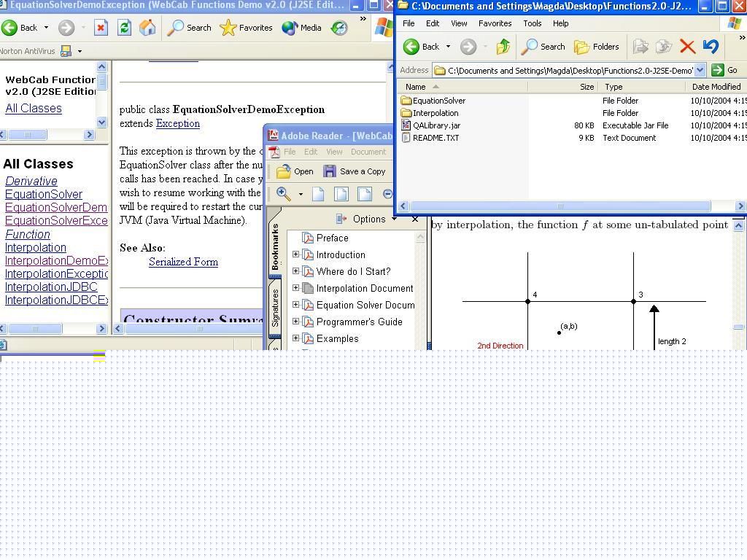Click the blue Undo arrow icon

(710, 47)
